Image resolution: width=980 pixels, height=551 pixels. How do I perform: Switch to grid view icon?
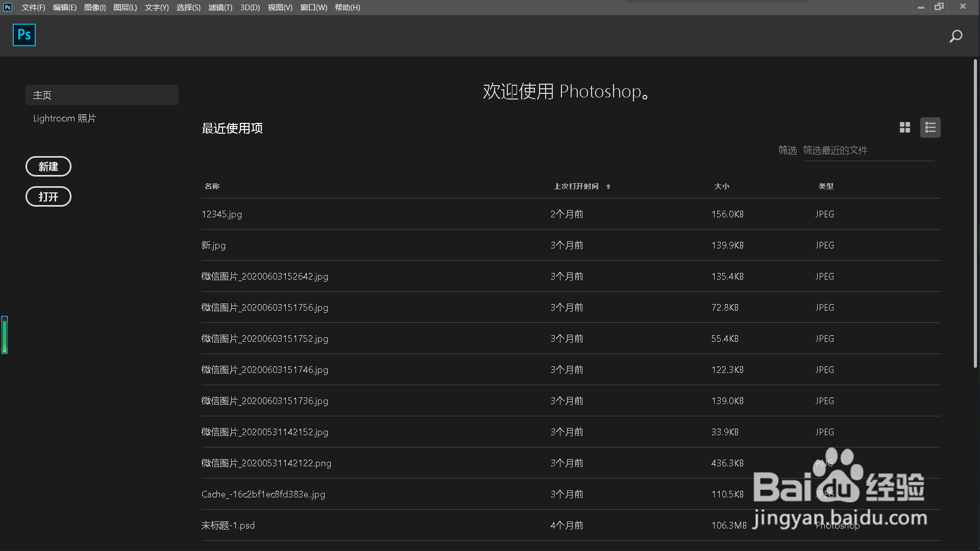point(904,127)
